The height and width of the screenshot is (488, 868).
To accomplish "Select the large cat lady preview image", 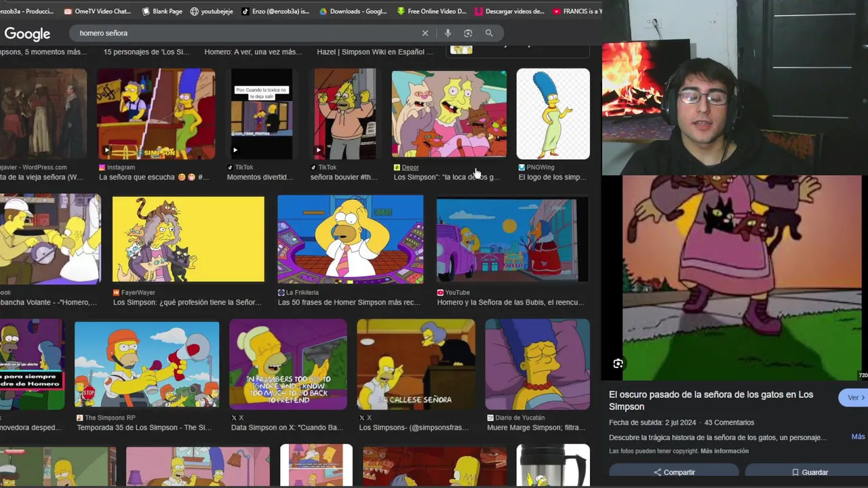I will tap(741, 278).
